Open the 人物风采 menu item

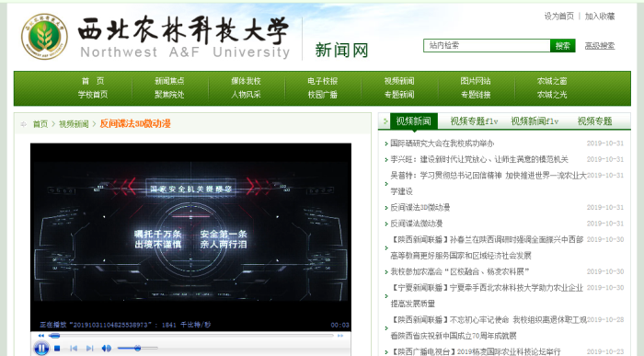(246, 95)
